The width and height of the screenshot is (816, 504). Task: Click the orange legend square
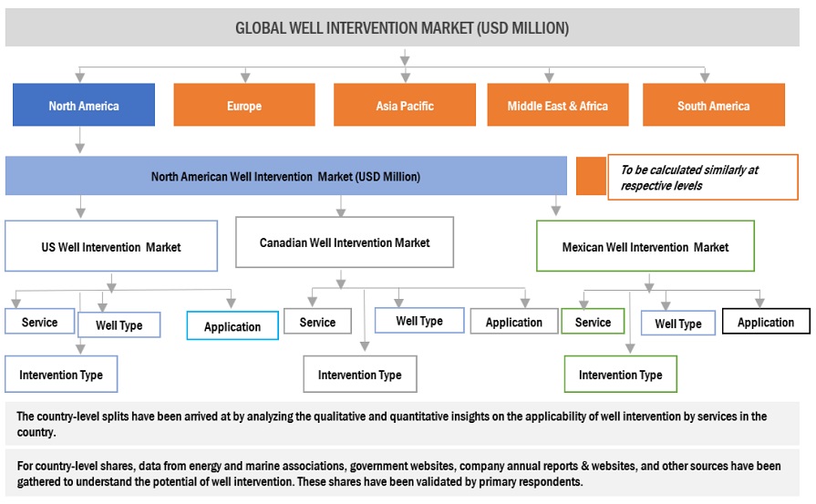point(590,176)
